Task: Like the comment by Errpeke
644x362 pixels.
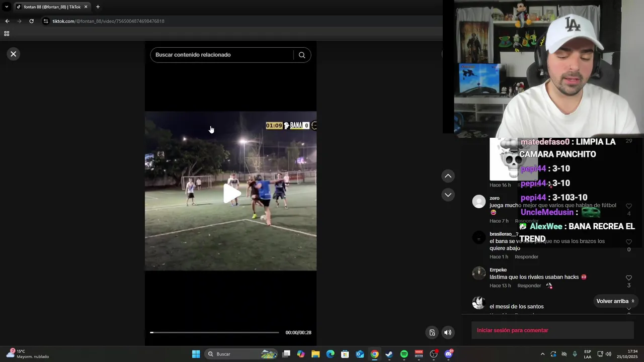Action: 628,278
